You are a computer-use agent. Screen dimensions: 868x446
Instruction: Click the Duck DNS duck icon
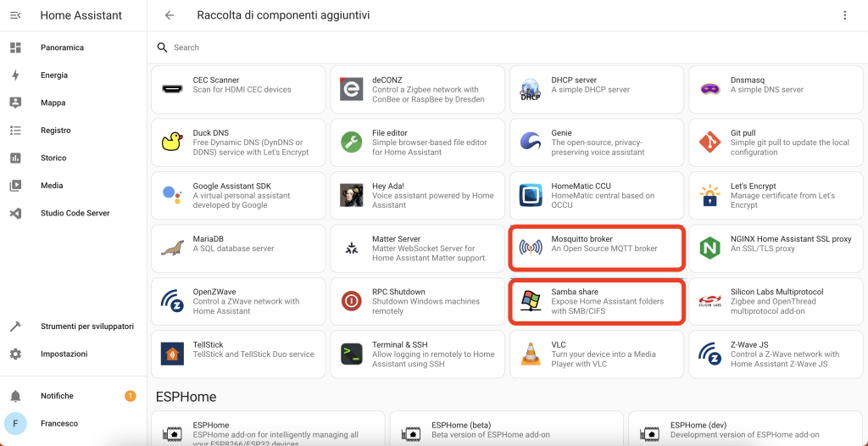click(x=172, y=142)
